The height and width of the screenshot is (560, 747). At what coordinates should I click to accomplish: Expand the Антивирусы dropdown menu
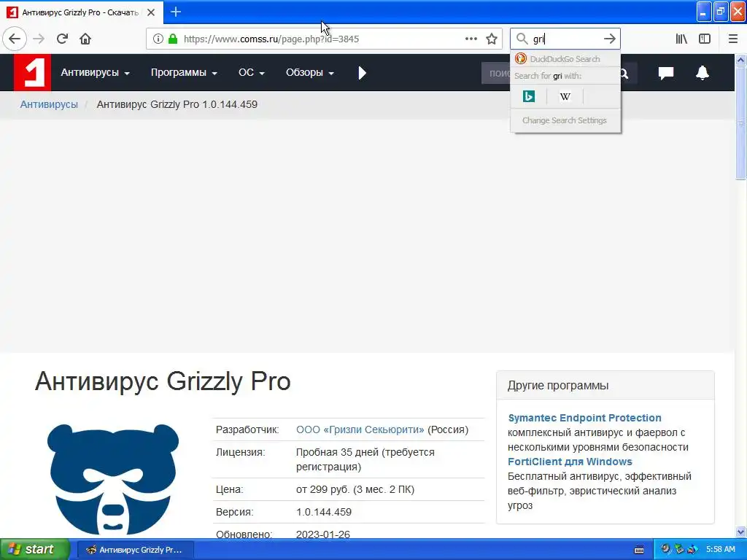pyautogui.click(x=96, y=72)
